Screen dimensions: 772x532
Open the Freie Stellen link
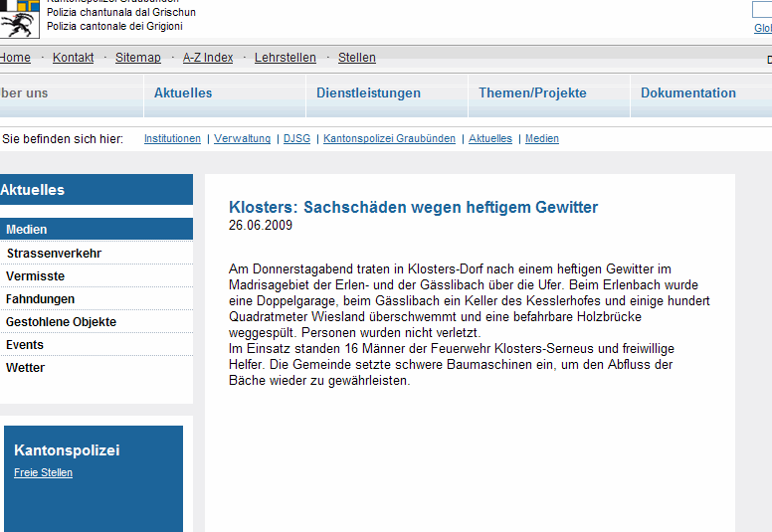(x=44, y=472)
